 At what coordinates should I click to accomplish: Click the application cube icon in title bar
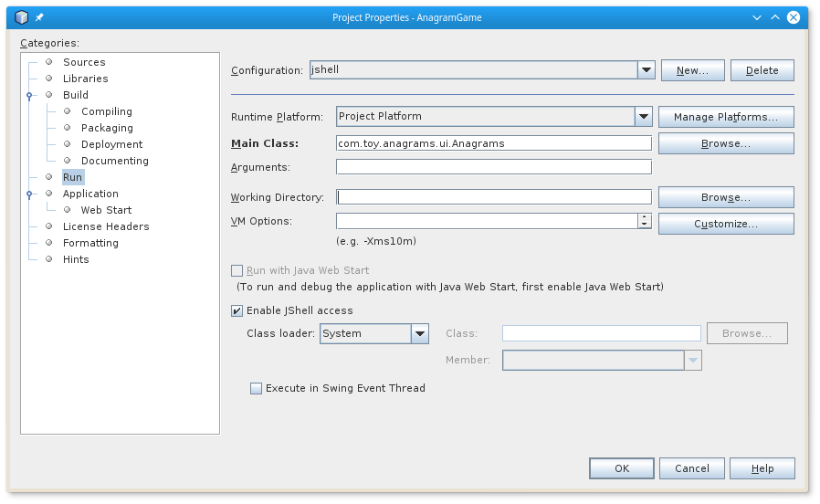pos(22,17)
